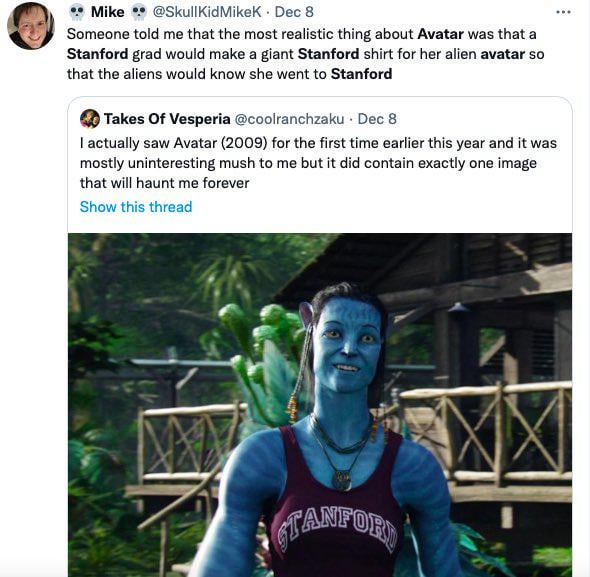Click Show this thread link
This screenshot has height=577, width=590.
pos(136,207)
